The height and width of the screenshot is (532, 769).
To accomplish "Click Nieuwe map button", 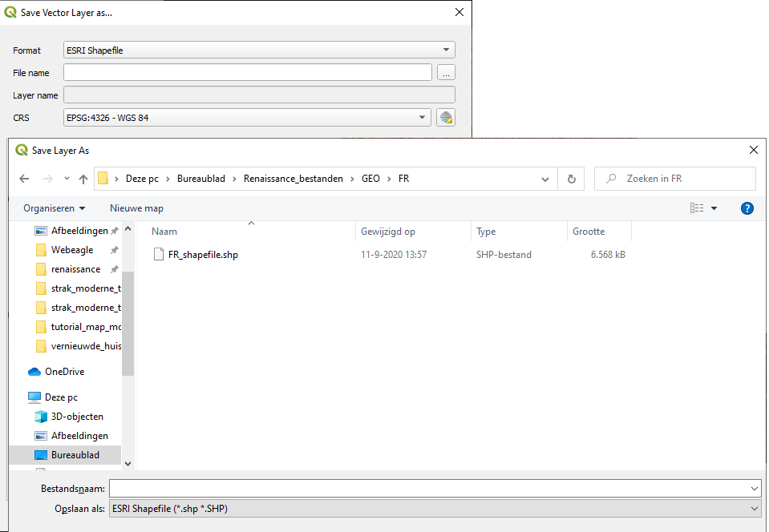I will 136,208.
